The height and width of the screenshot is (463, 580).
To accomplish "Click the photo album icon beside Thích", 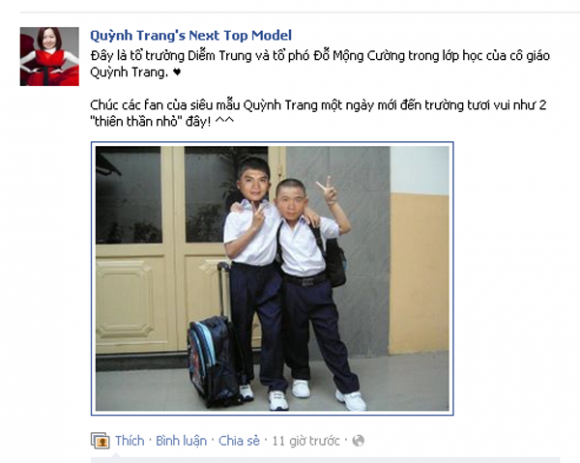I will tap(100, 441).
